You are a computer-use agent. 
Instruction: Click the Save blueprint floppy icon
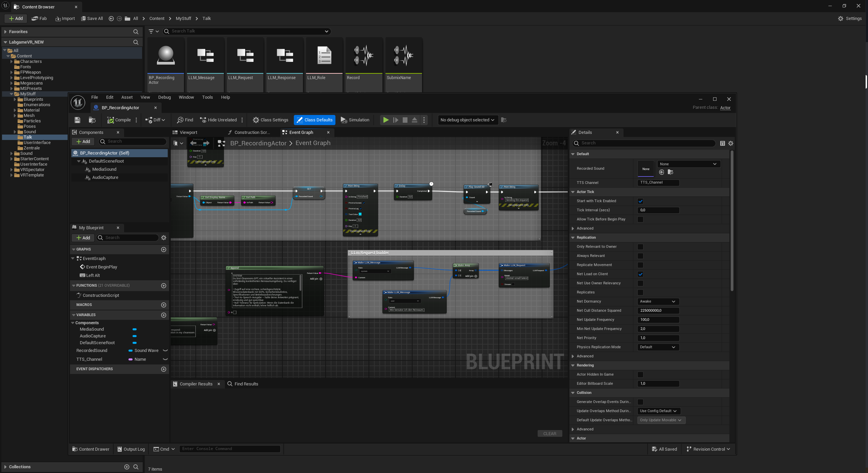[x=77, y=120]
